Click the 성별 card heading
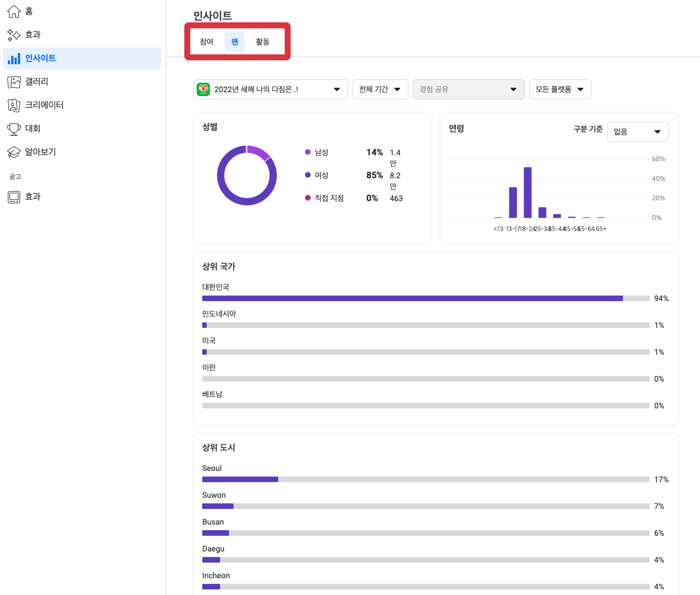 tap(210, 127)
